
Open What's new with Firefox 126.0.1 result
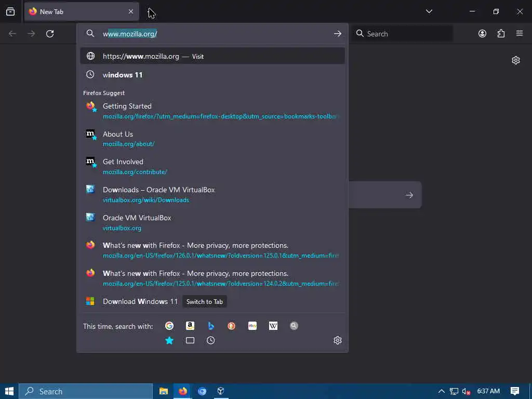(x=212, y=250)
